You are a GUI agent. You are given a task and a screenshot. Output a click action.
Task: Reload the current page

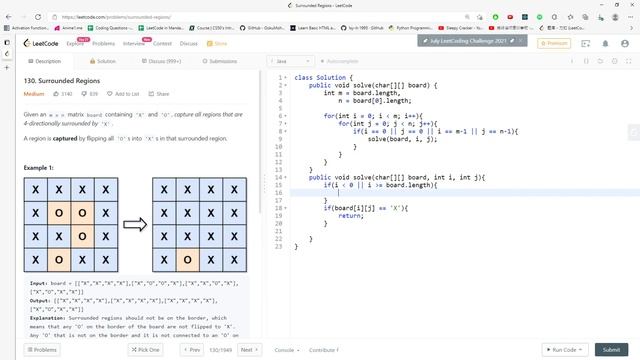coord(38,17)
